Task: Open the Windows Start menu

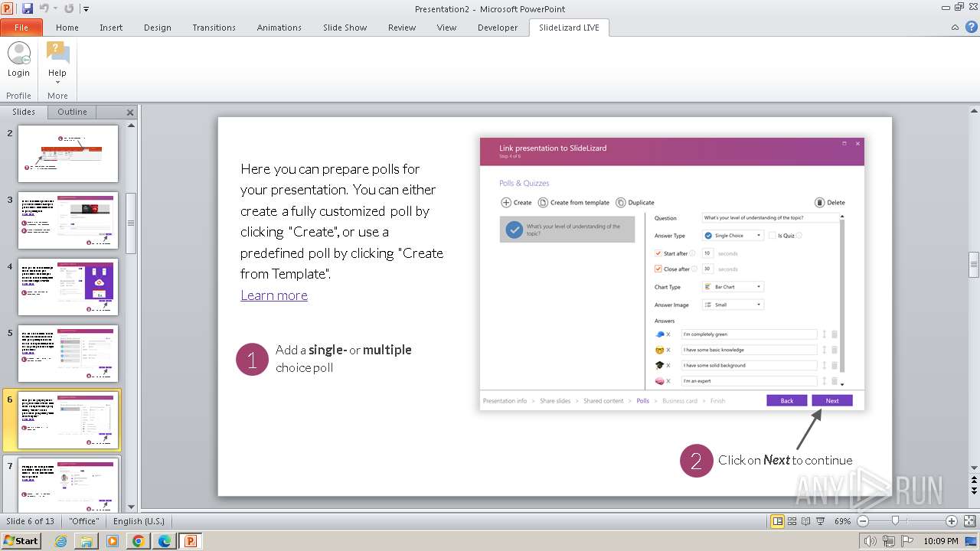Action: coord(21,540)
